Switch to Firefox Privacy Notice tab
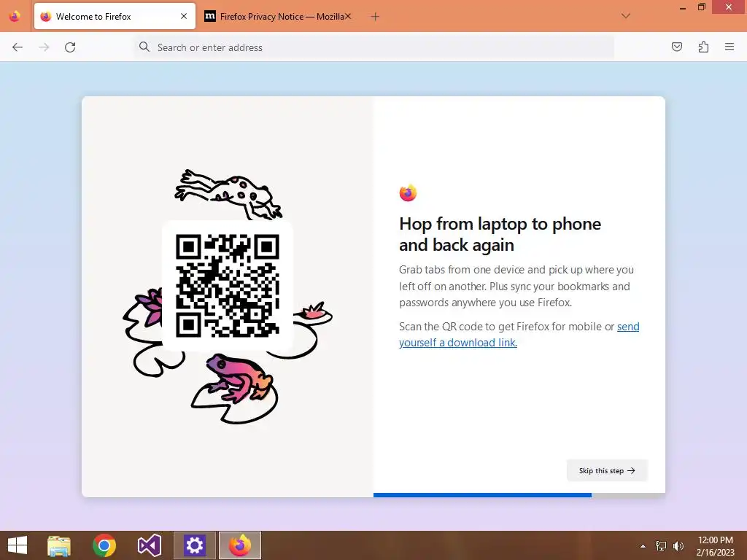This screenshot has width=747, height=560. coord(278,16)
